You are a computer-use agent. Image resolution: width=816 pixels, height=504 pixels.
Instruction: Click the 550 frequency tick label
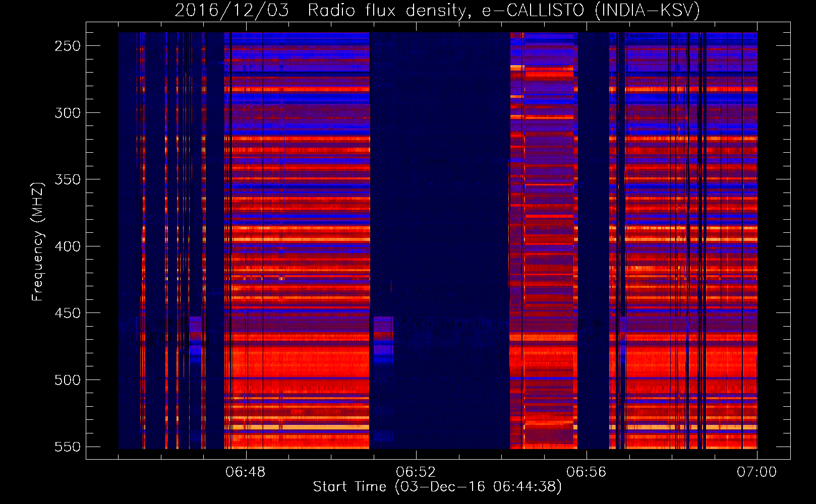68,447
